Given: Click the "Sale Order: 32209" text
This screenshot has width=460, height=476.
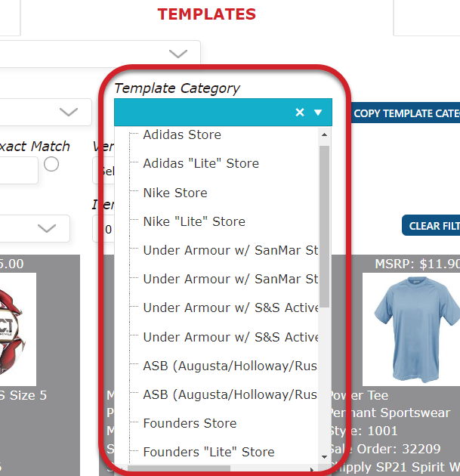Looking at the screenshot, I should point(384,449).
